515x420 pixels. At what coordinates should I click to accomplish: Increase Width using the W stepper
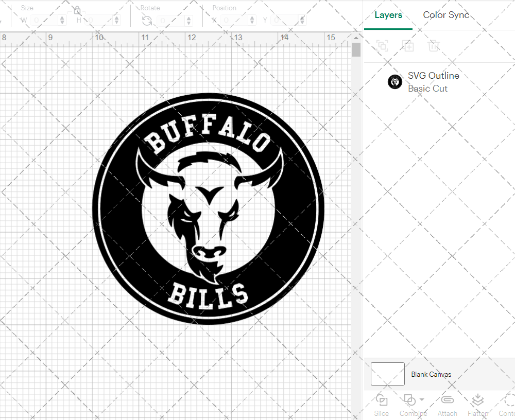pyautogui.click(x=62, y=17)
